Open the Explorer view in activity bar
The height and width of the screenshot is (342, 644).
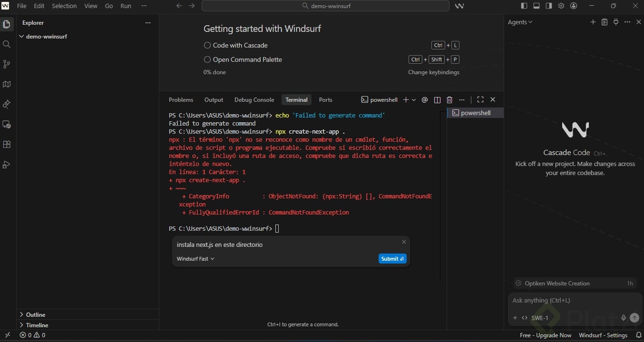click(7, 24)
